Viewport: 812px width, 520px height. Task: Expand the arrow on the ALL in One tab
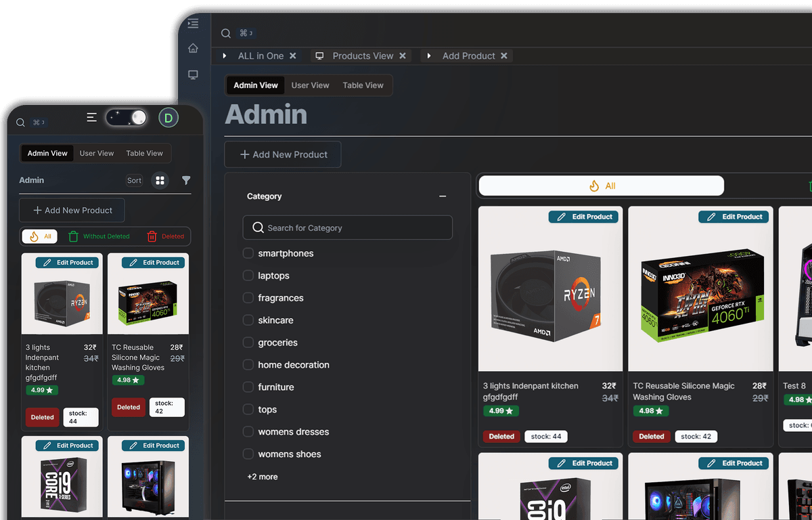pyautogui.click(x=225, y=56)
